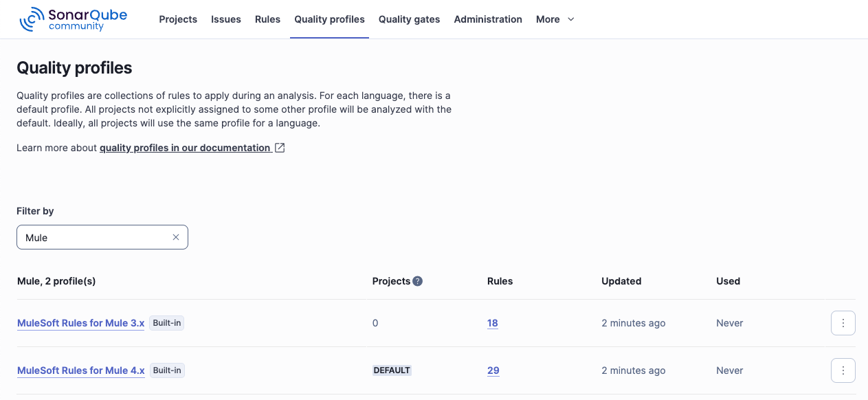Click 'Never' in the Mule 3.x row
This screenshot has width=868, height=400.
click(730, 323)
